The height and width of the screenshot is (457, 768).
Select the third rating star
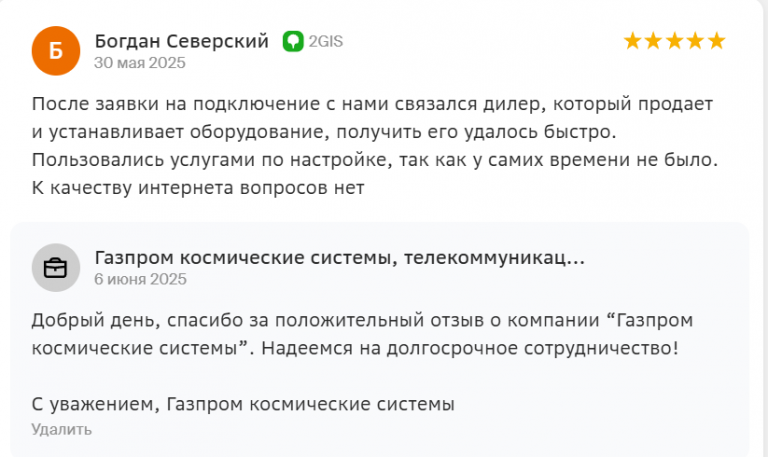click(674, 41)
